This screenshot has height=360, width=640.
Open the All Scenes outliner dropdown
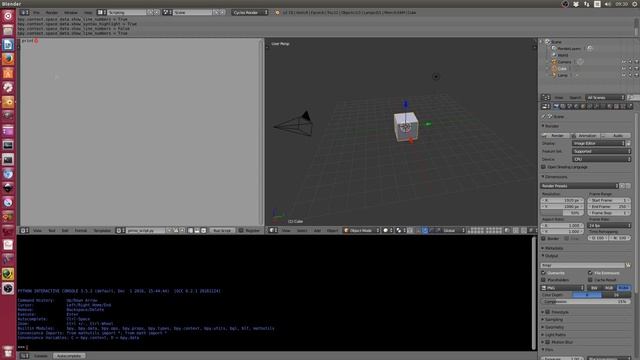click(605, 98)
